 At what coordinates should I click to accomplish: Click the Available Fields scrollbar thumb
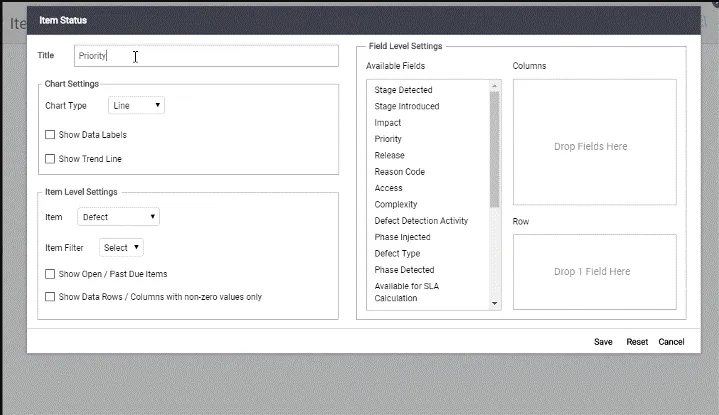point(494,149)
